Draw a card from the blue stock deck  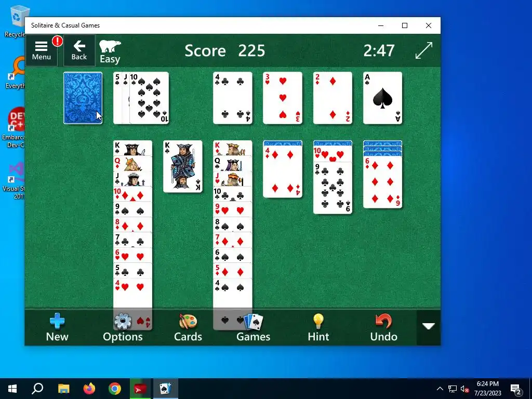(83, 98)
